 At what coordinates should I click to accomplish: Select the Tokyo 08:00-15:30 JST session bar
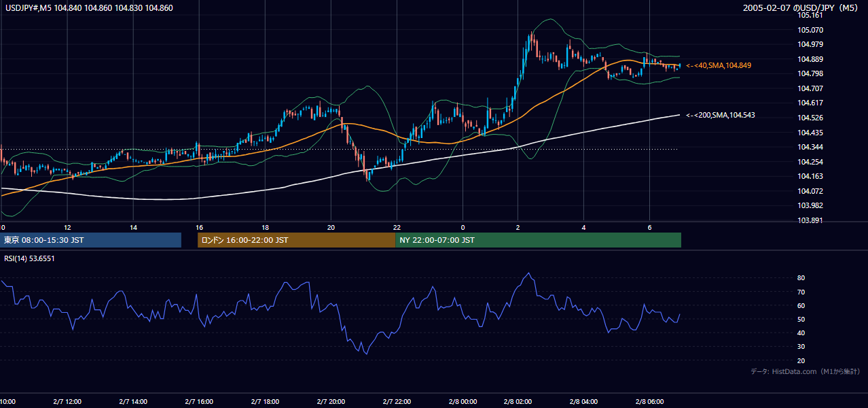coord(90,240)
